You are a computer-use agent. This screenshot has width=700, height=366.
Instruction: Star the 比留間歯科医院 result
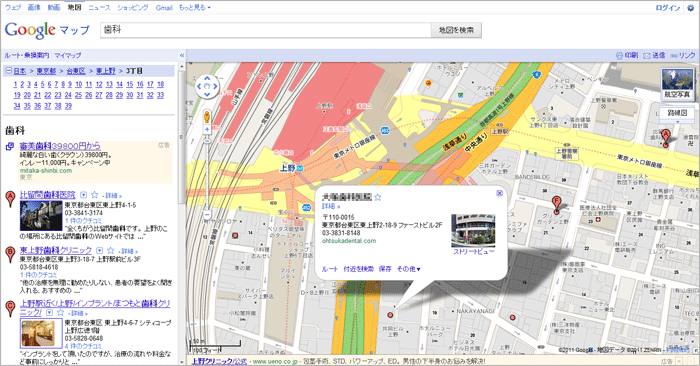pyautogui.click(x=95, y=195)
